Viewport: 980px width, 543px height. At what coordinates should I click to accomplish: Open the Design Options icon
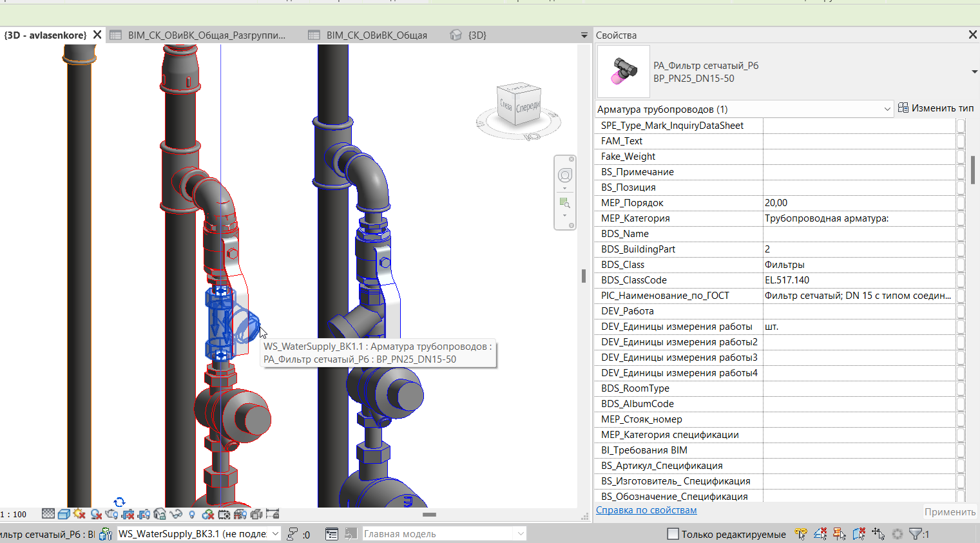[x=332, y=534]
